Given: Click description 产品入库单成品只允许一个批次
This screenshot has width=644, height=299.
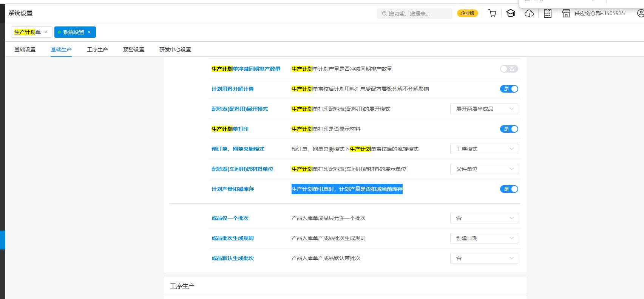Looking at the screenshot, I should 329,218.
